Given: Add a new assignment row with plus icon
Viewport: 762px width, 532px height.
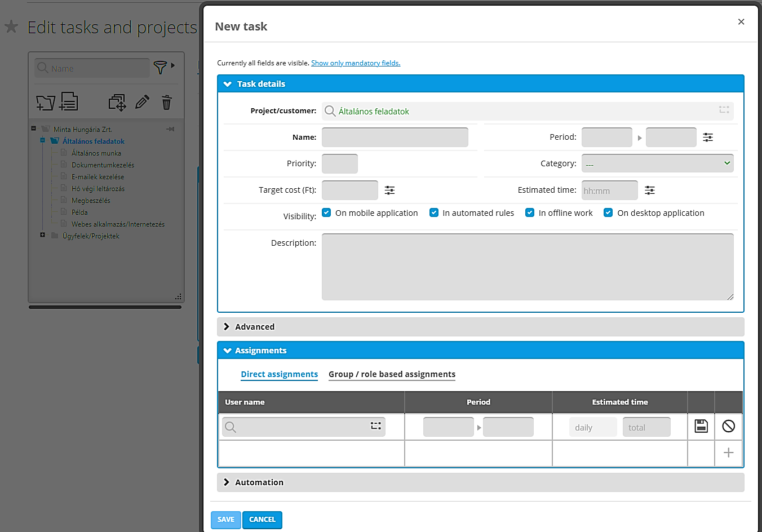Looking at the screenshot, I should pyautogui.click(x=728, y=453).
